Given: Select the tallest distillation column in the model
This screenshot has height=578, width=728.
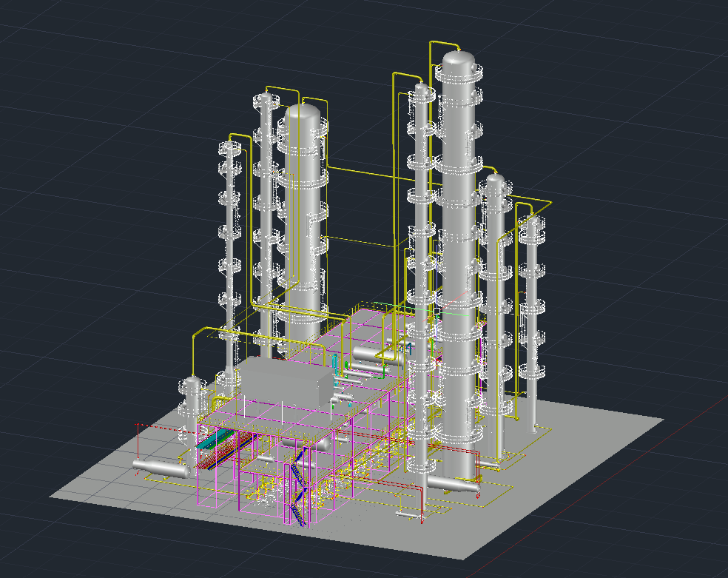Looking at the screenshot, I should (x=459, y=265).
